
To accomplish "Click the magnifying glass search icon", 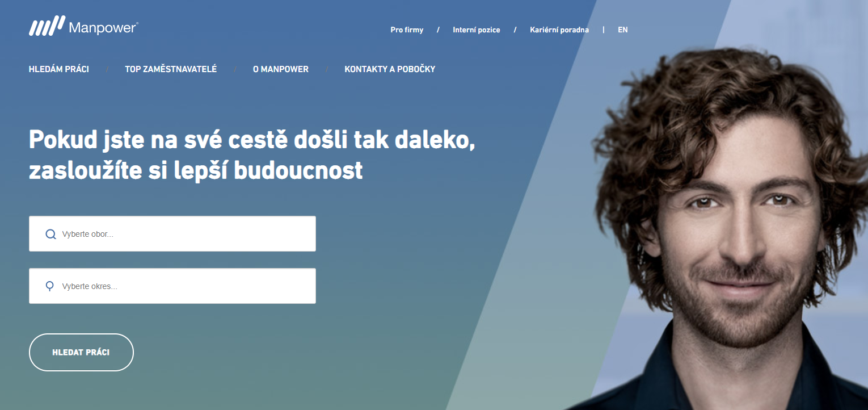I will tap(50, 234).
